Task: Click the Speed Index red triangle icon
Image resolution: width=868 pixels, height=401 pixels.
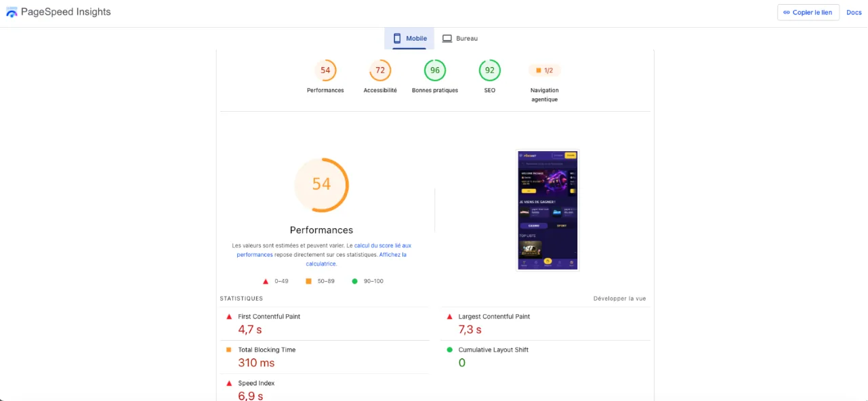Action: 229,383
